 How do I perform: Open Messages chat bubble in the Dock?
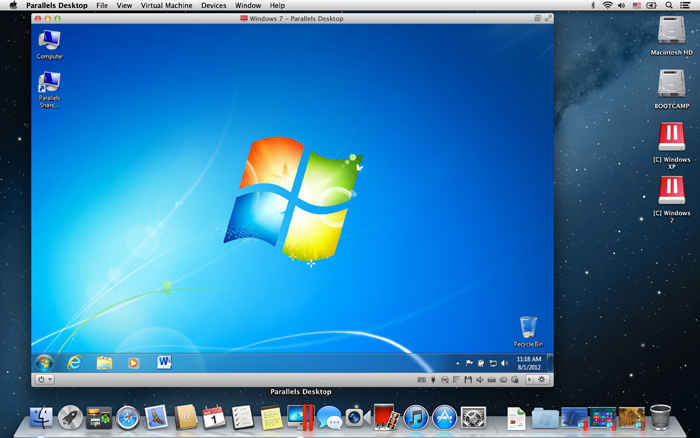point(329,418)
